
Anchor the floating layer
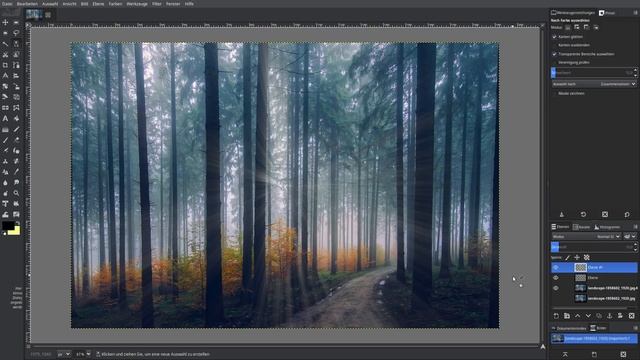point(609,316)
